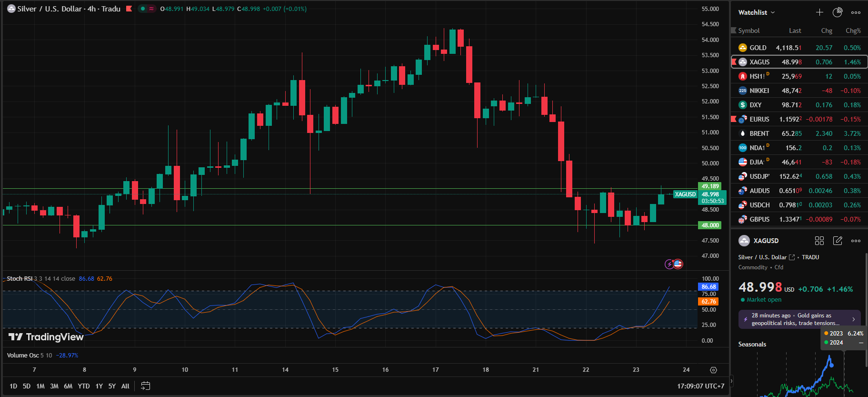Open chart time axis settings gear
Viewport: 868px width, 397px height.
point(713,370)
